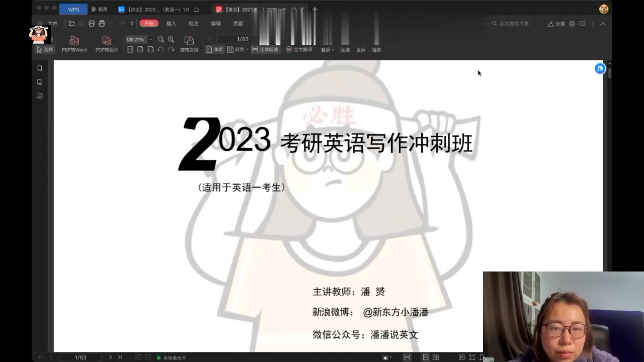Click the 点此查找文本 search field

[510, 24]
